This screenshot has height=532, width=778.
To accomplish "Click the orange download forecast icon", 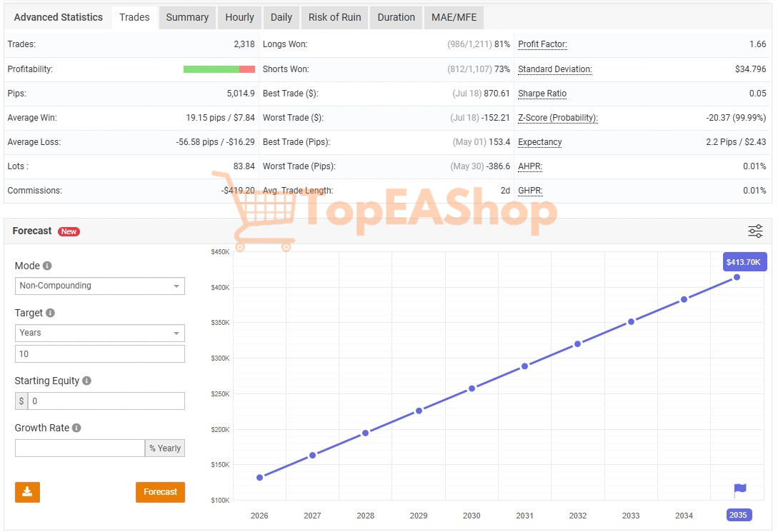I will [27, 492].
